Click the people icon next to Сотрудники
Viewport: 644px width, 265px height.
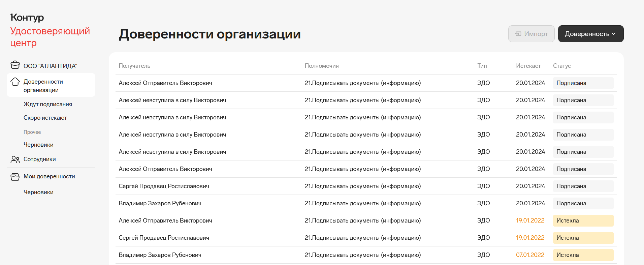click(x=15, y=159)
